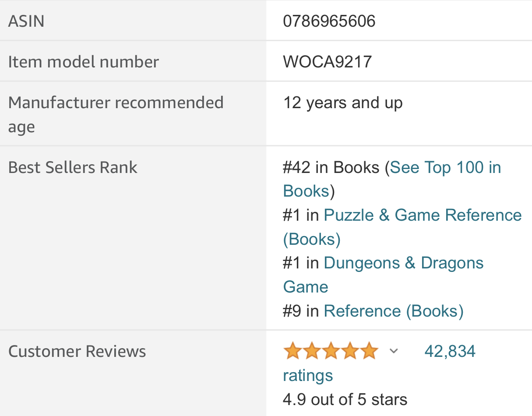Expand the ratings breakdown chevron beside stars
Viewport: 532px width, 416px height.
[394, 351]
